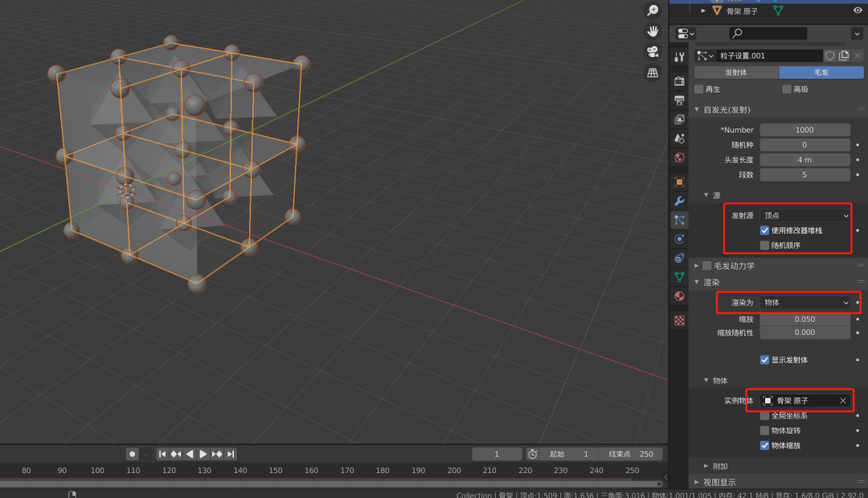The height and width of the screenshot is (498, 868).
Task: Open the properties editor type dropdown
Action: click(x=686, y=33)
